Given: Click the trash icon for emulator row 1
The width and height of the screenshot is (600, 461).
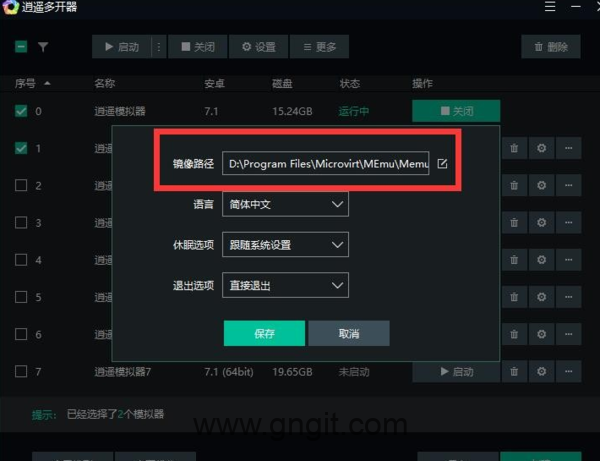Looking at the screenshot, I should point(514,148).
